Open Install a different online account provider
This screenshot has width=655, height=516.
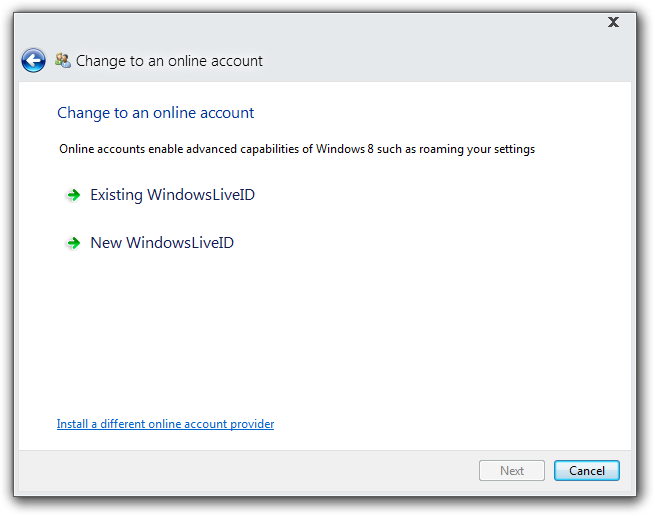165,424
